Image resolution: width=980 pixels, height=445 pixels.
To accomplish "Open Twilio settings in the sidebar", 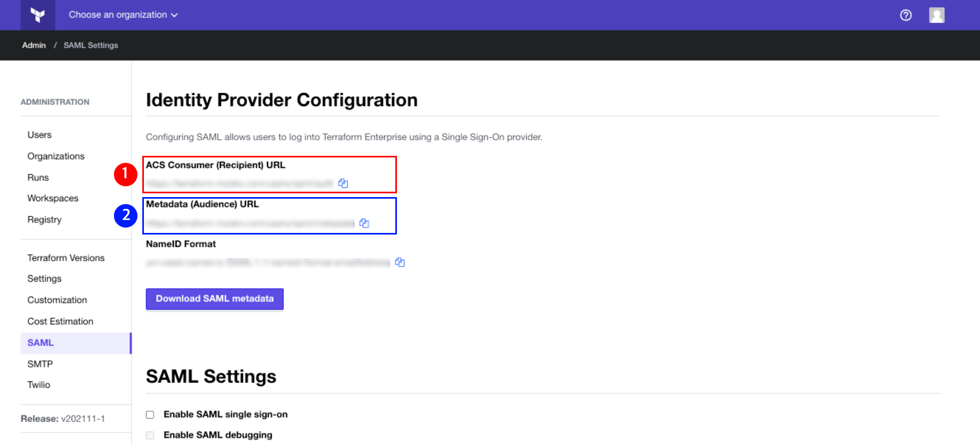I will [x=39, y=385].
